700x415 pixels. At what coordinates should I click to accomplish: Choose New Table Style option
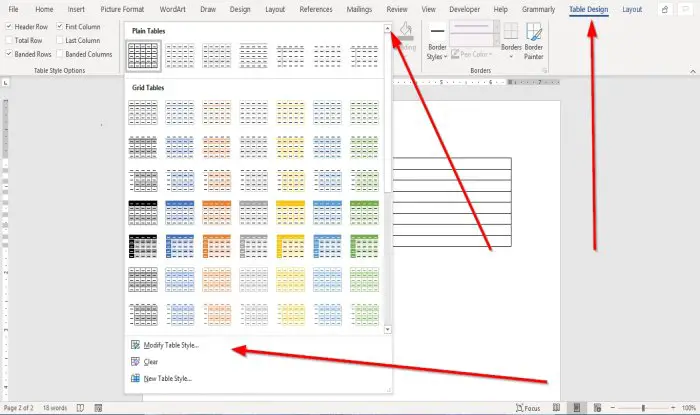(167, 378)
